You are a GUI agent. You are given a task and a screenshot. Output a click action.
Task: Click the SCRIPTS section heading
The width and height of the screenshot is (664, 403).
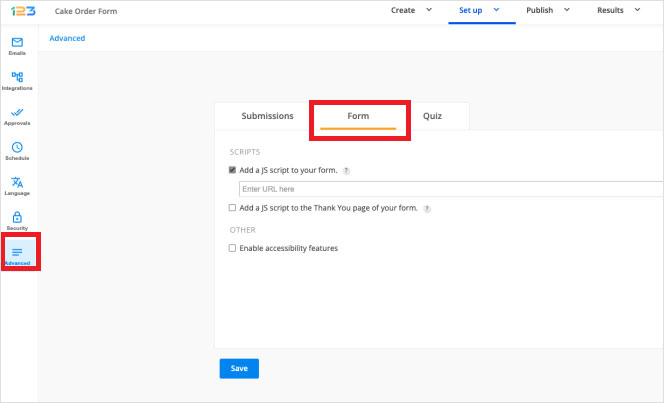point(245,152)
